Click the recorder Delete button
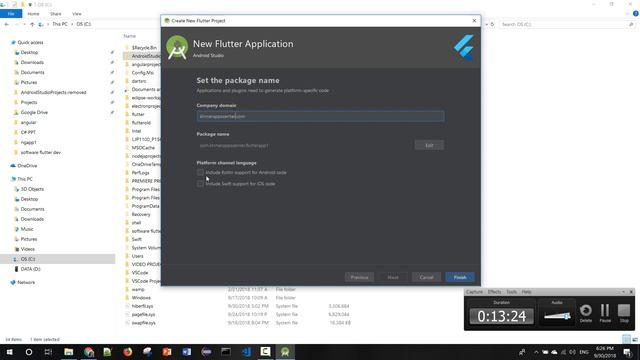Screen dimensions: 640x360 (586, 313)
